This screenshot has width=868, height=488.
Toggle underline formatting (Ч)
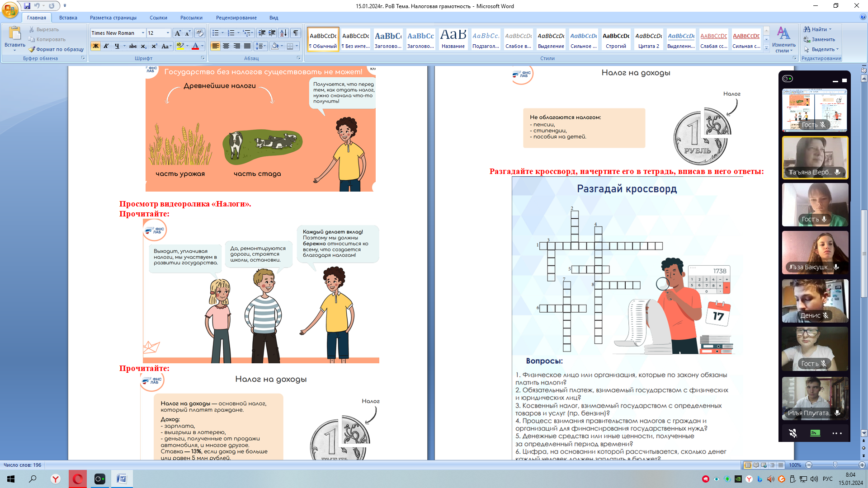[x=117, y=46]
